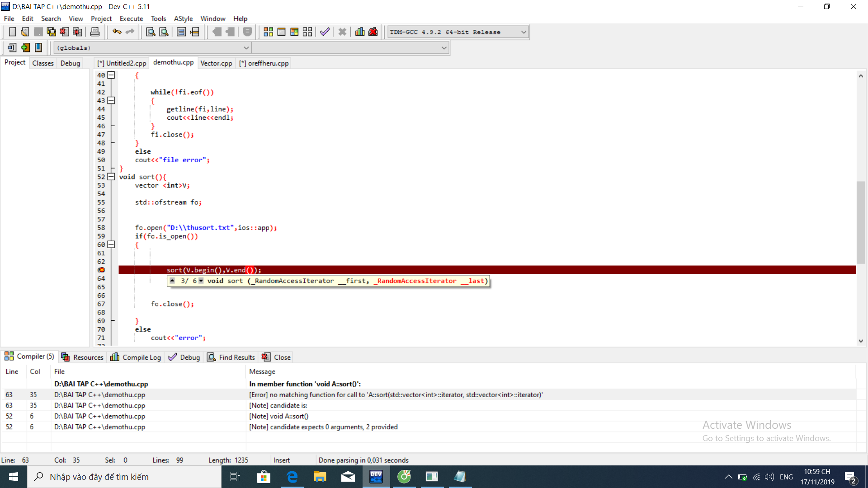Click the Undo arrow icon
The height and width of the screenshot is (488, 868).
(x=117, y=32)
